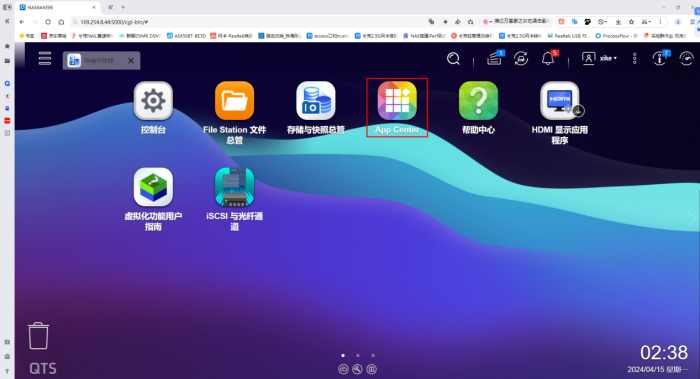
Task: Bookmark this page with star icon
Action: [471, 22]
